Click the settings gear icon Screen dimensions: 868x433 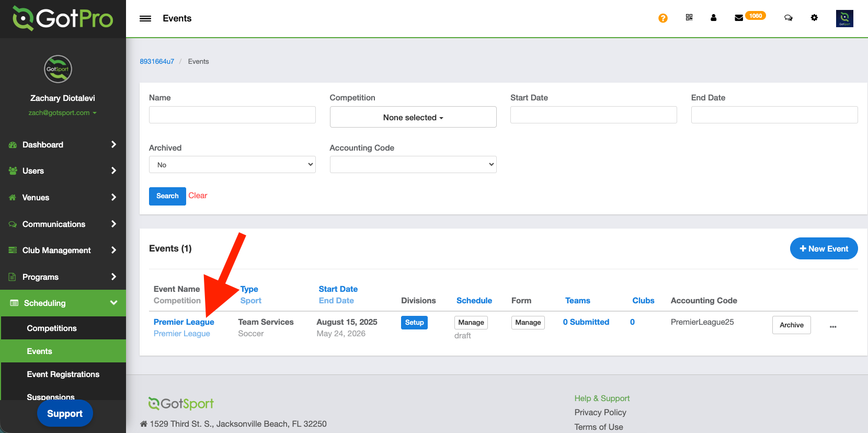[814, 18]
